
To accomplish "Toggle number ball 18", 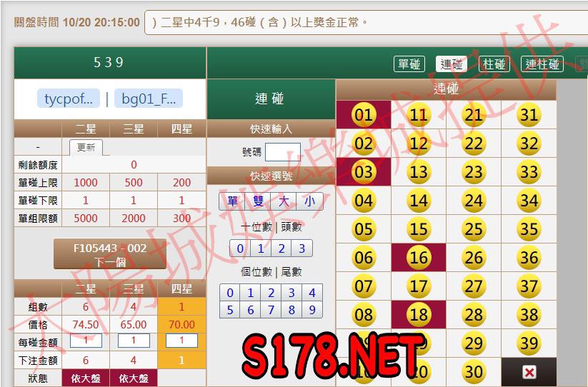I will [x=419, y=314].
